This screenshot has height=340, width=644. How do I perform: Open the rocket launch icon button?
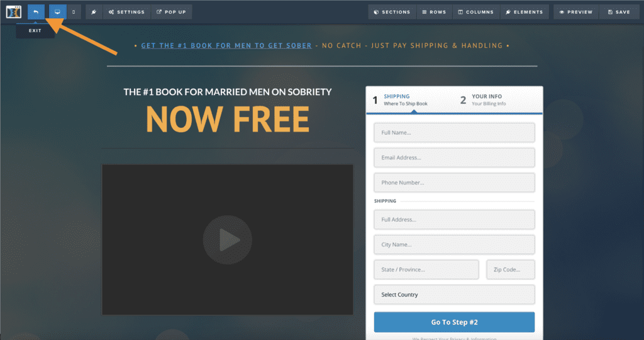(x=94, y=12)
